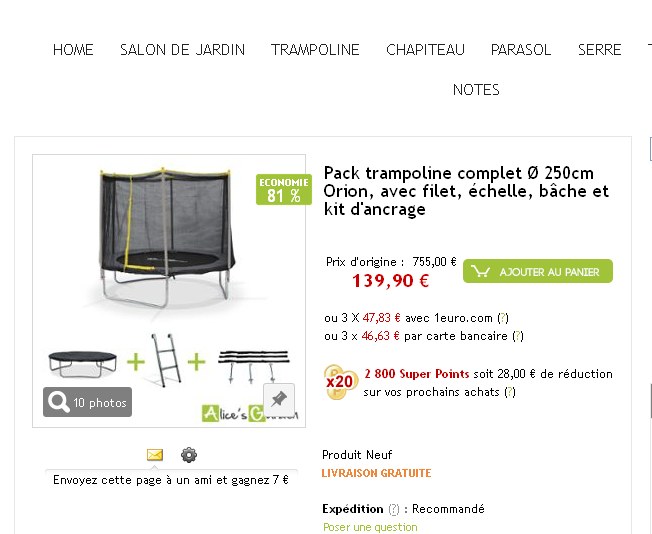Image resolution: width=652 pixels, height=534 pixels.
Task: Click the pin icon on product image
Action: tap(279, 398)
